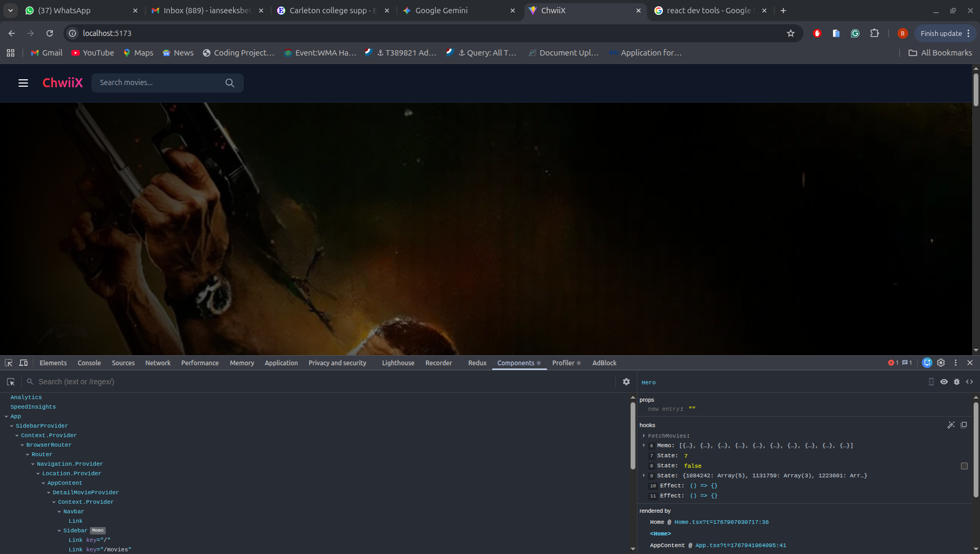Viewport: 980px width, 554px height.
Task: Toggle the false State checkbox in hooks panel
Action: pyautogui.click(x=964, y=466)
